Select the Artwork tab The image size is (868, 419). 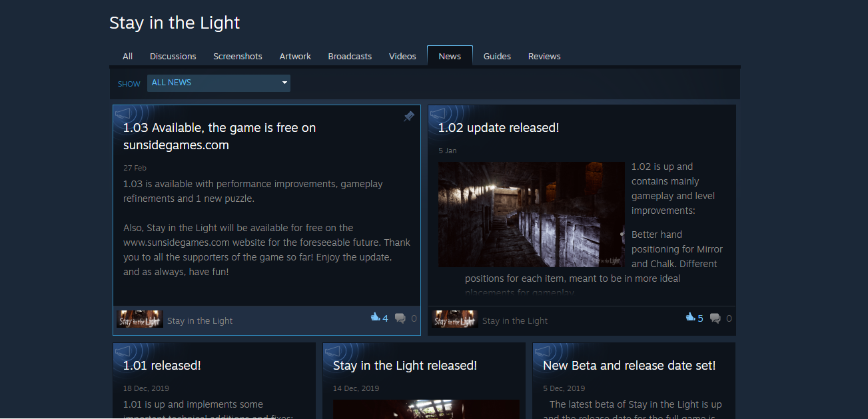[295, 56]
